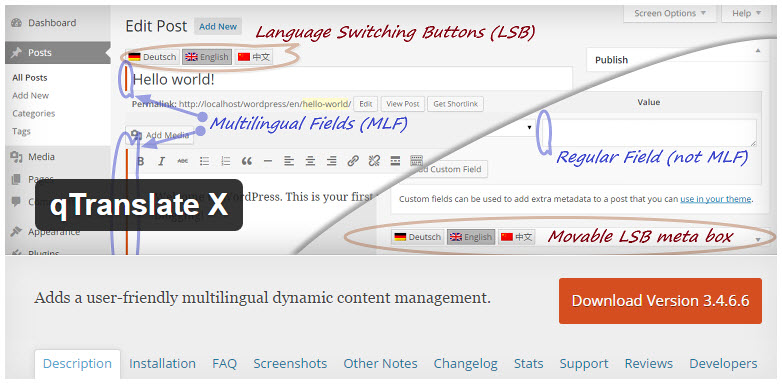Switch to Deutsch in LSB meta box

click(x=417, y=237)
